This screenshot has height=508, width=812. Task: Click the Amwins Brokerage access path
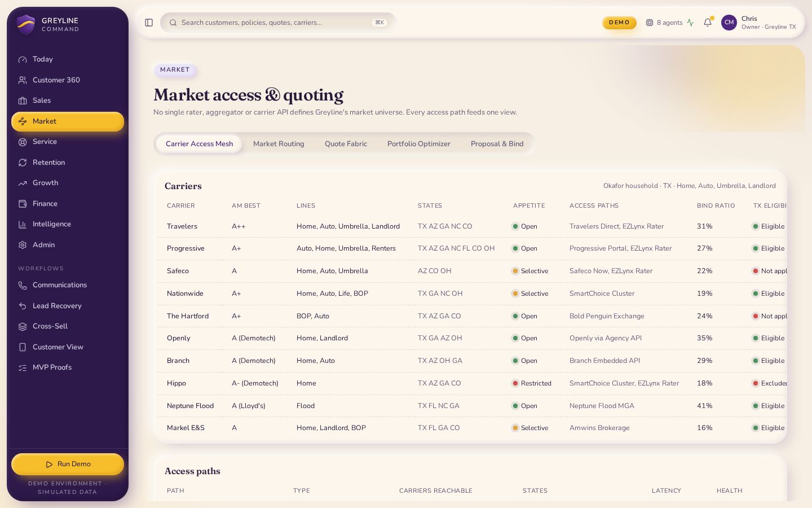(x=599, y=428)
